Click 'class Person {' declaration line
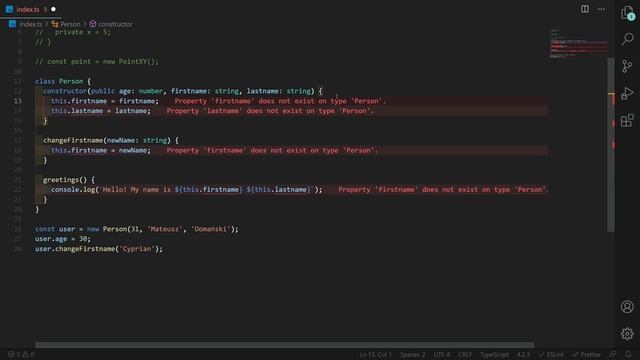Image resolution: width=640 pixels, height=360 pixels. pyautogui.click(x=63, y=81)
